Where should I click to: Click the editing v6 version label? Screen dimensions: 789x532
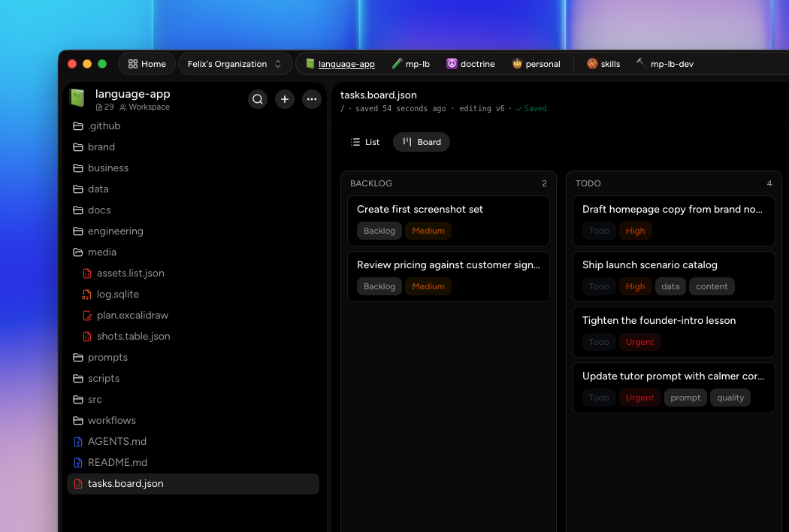tap(482, 109)
